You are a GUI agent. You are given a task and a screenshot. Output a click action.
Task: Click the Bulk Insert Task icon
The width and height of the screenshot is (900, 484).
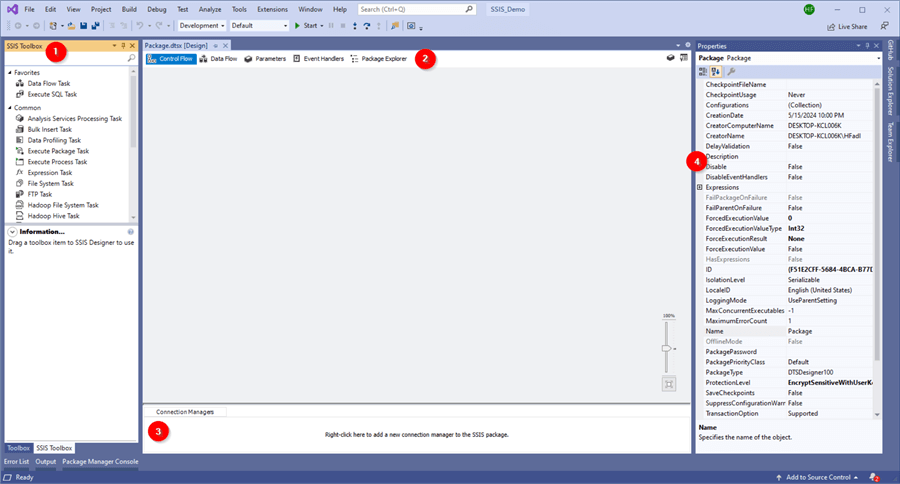click(20, 129)
